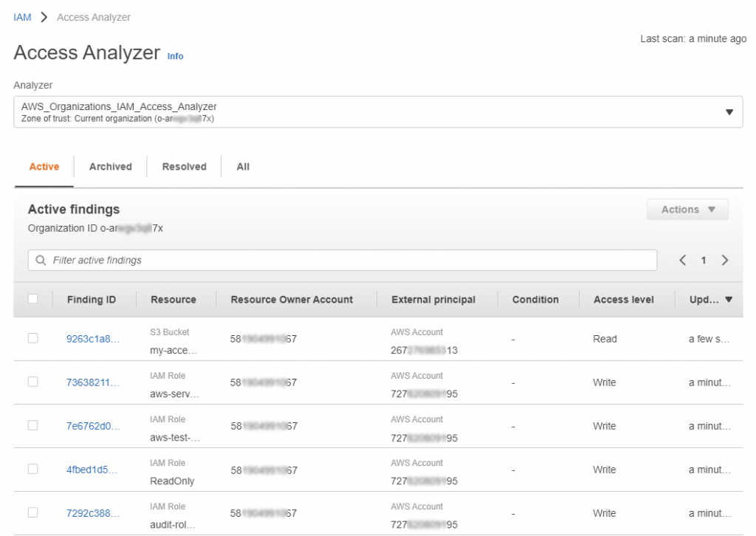The height and width of the screenshot is (536, 756).
Task: Open the Analyzer selection dropdown
Action: coord(378,111)
